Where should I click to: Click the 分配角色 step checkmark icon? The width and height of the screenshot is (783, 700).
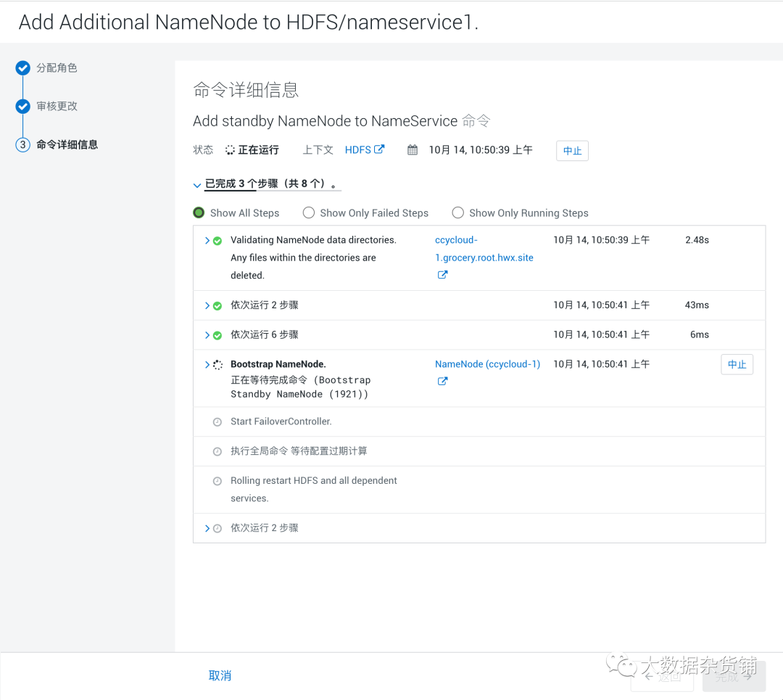pos(22,68)
